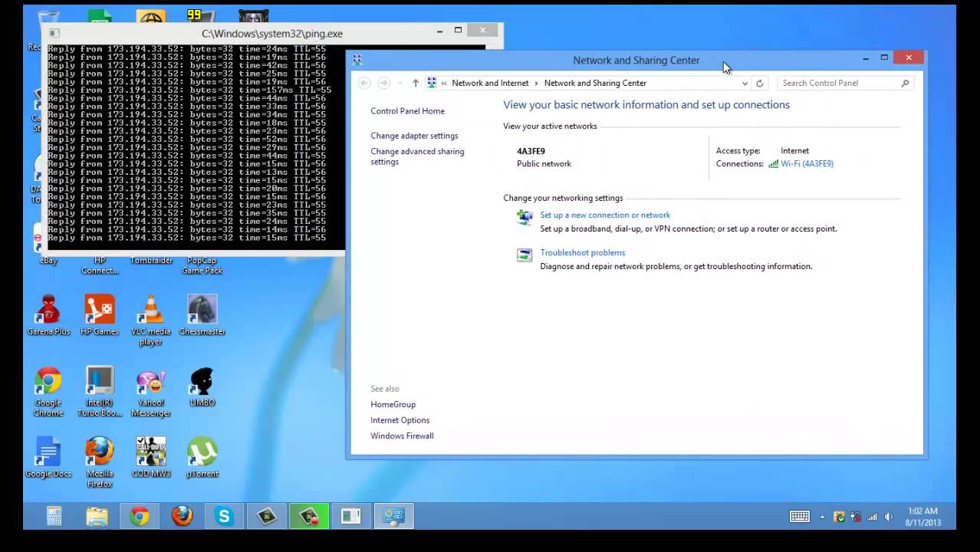980x552 pixels.
Task: Launch Mozilla Firefox desktop shortcut
Action: click(100, 462)
